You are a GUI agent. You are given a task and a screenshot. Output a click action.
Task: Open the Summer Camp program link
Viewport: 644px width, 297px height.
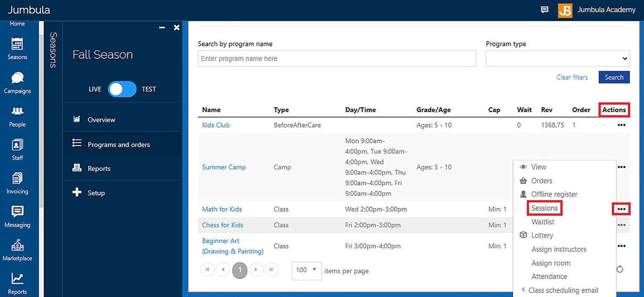[224, 167]
